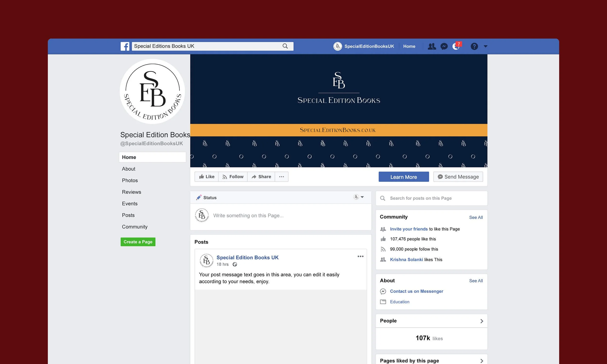
Task: Click the Send Message button
Action: coord(458,177)
